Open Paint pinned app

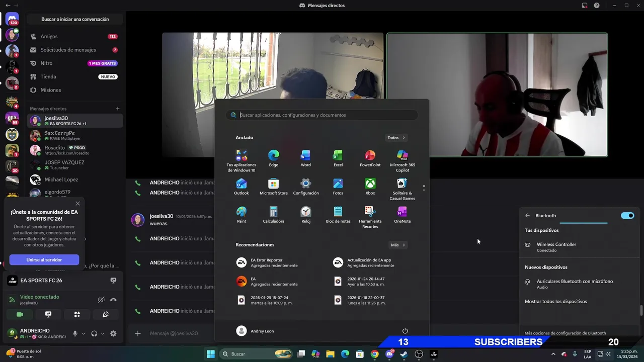pyautogui.click(x=241, y=215)
